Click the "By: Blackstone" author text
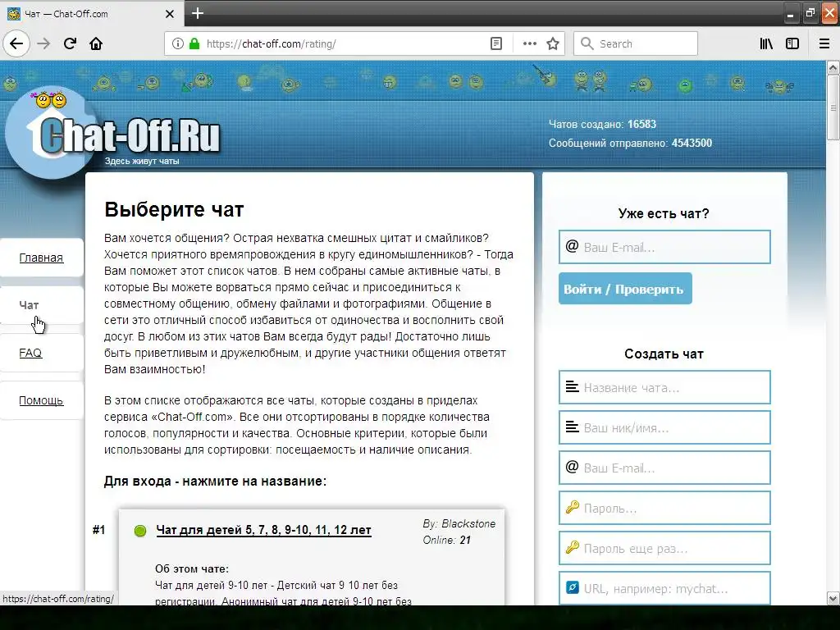This screenshot has height=630, width=840. (x=459, y=524)
